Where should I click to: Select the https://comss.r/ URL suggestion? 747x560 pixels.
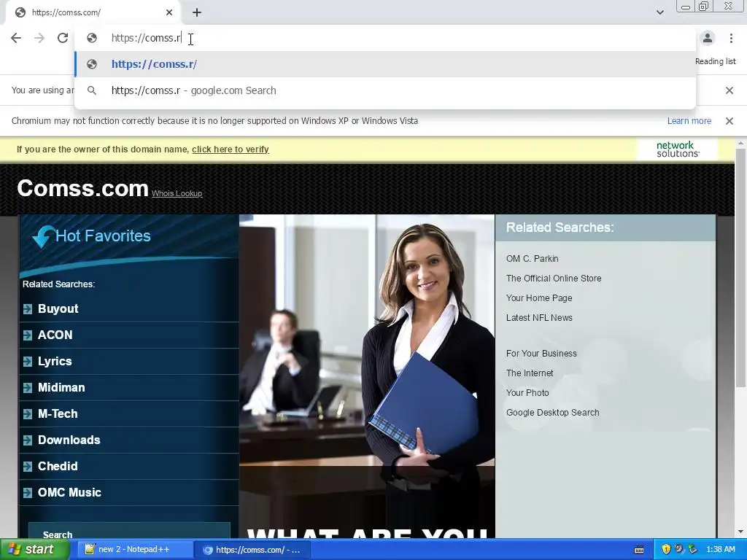point(385,64)
